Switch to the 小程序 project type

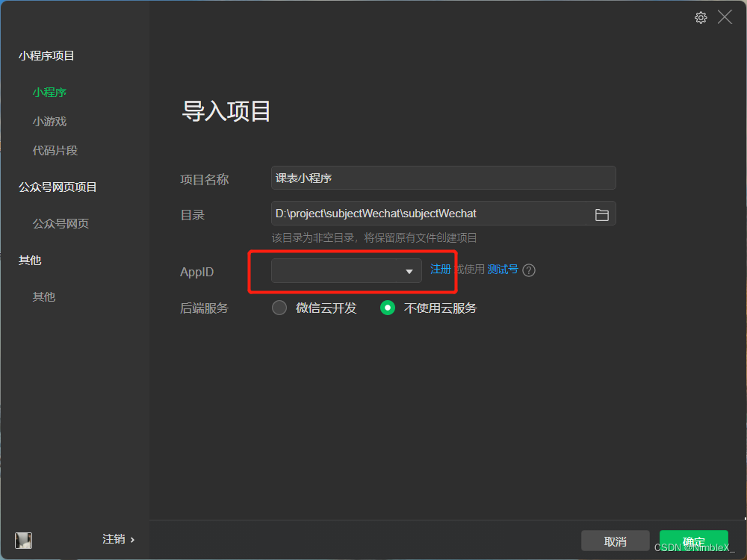coord(49,92)
